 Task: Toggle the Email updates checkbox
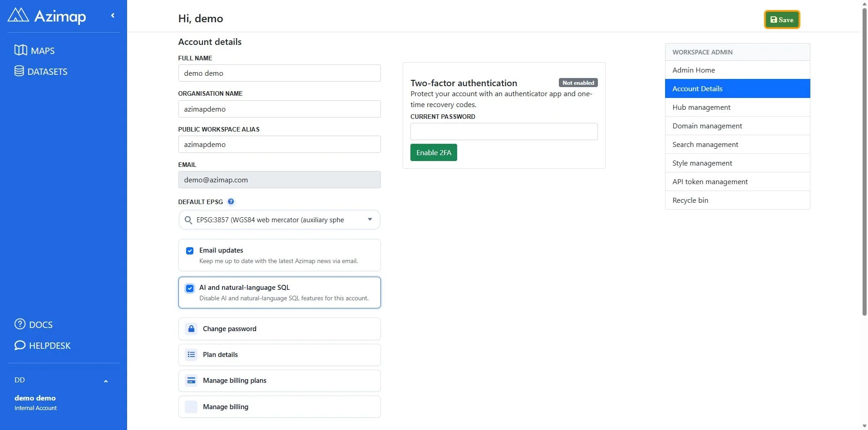click(x=190, y=251)
